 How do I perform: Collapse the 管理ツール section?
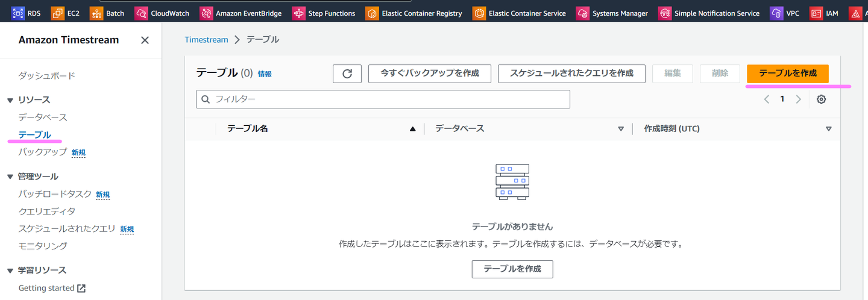tap(10, 177)
